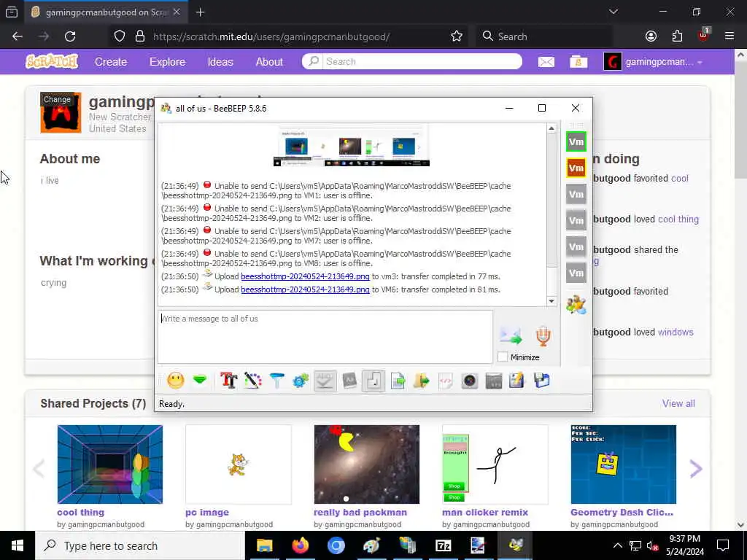Viewport: 747px width, 560px height.
Task: Toggle the spell checking toolbar button
Action: pos(325,381)
